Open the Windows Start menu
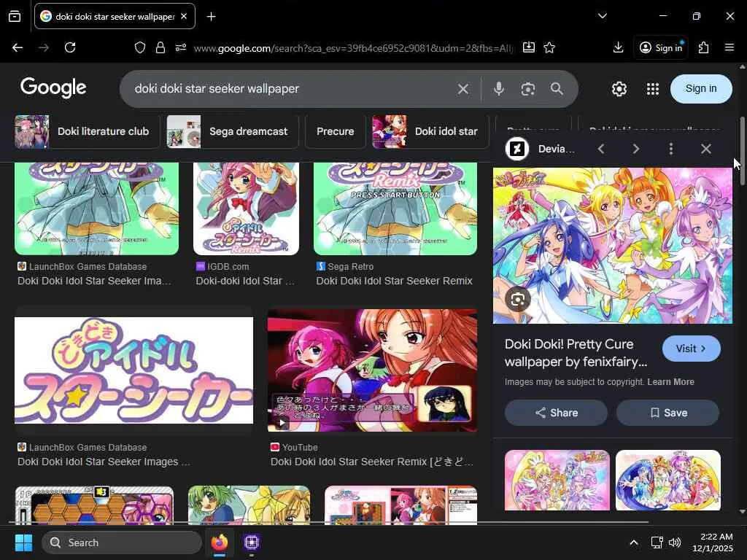The height and width of the screenshot is (560, 747). (x=23, y=542)
